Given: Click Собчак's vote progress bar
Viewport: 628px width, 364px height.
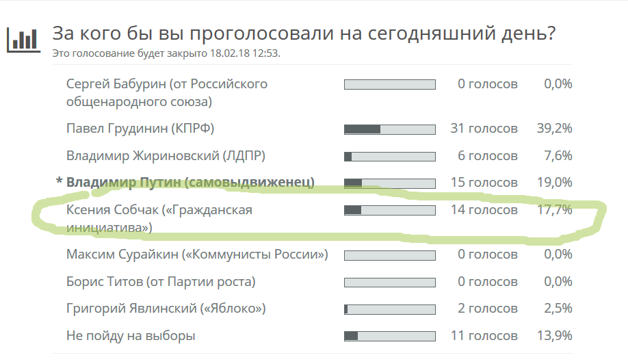Looking at the screenshot, I should pos(389,210).
